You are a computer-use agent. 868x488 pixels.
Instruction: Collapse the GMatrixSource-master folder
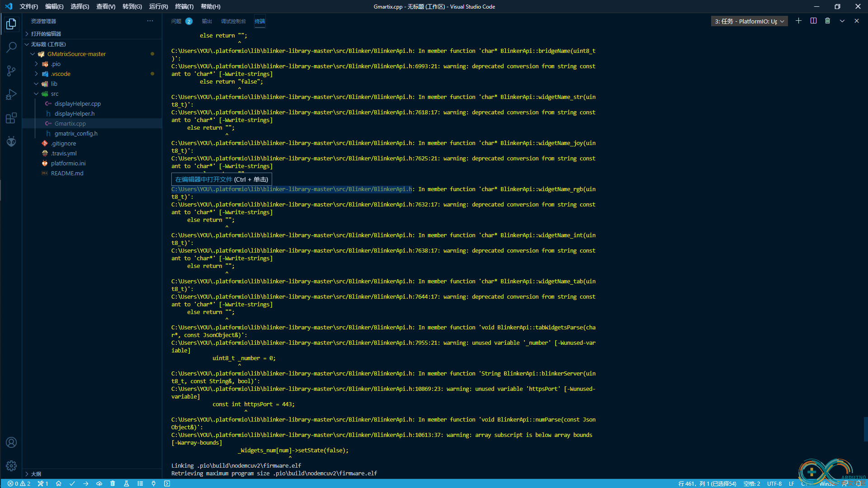[92, 54]
